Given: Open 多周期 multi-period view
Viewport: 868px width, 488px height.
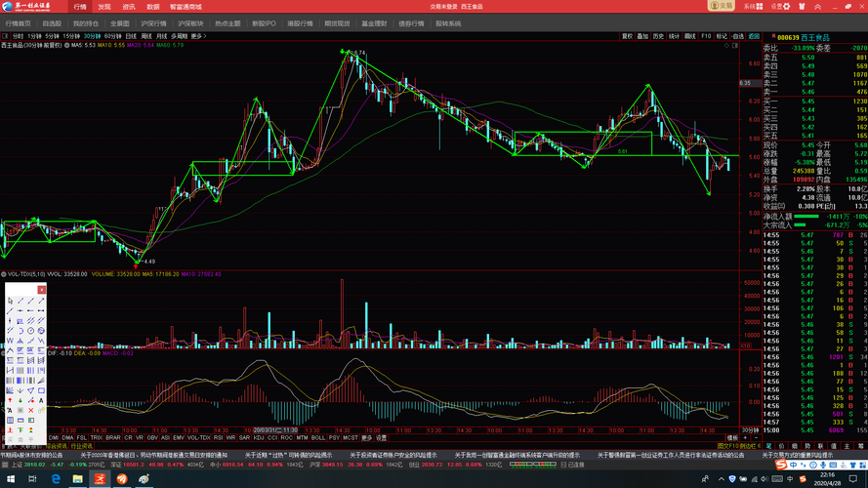Looking at the screenshot, I should click(179, 36).
